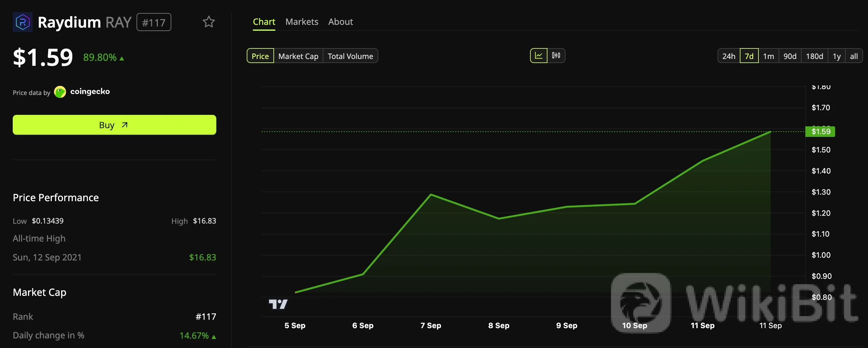Click the High value $16.83 beside Low
The width and height of the screenshot is (868, 348).
tap(205, 221)
